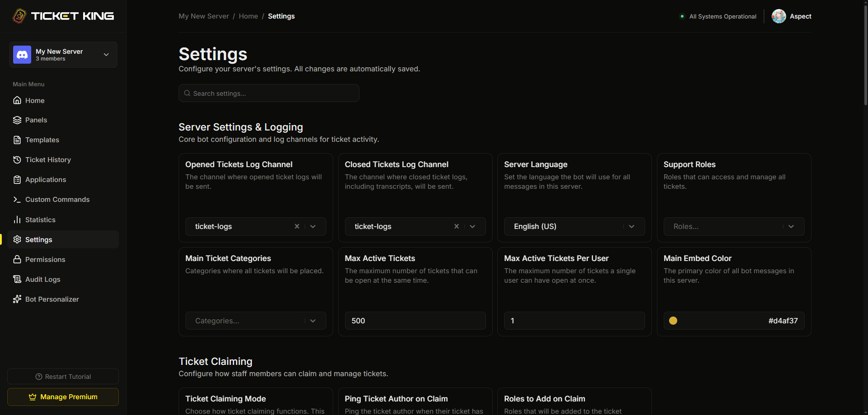This screenshot has height=415, width=868.
Task: Click the crown icon on Manage Premium
Action: 33,397
